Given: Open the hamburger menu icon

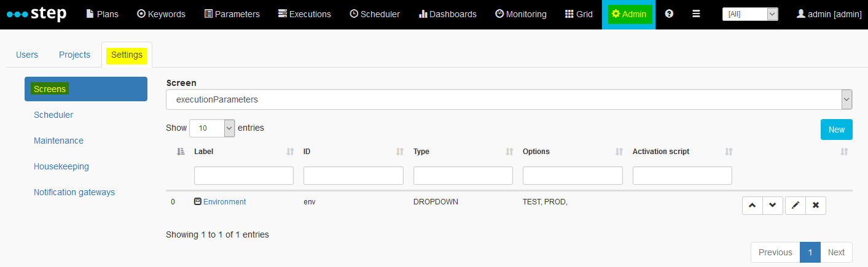Looking at the screenshot, I should tap(696, 14).
